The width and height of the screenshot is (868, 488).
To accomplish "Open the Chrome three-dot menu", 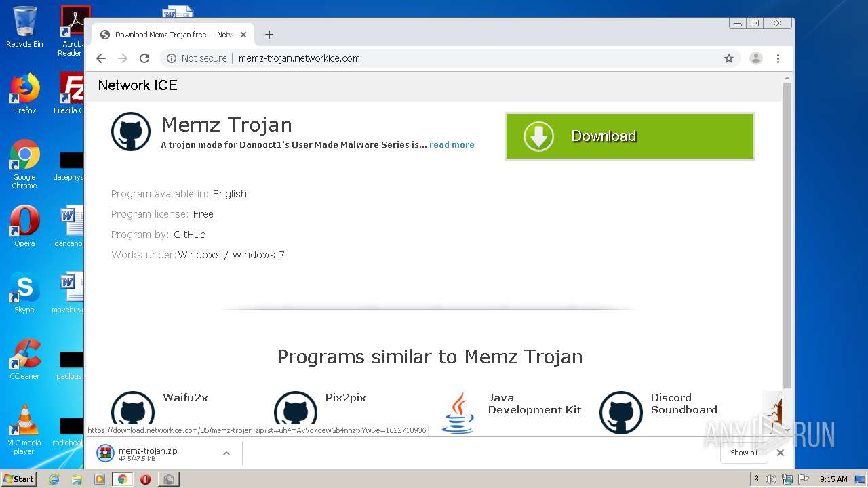I will (778, 58).
